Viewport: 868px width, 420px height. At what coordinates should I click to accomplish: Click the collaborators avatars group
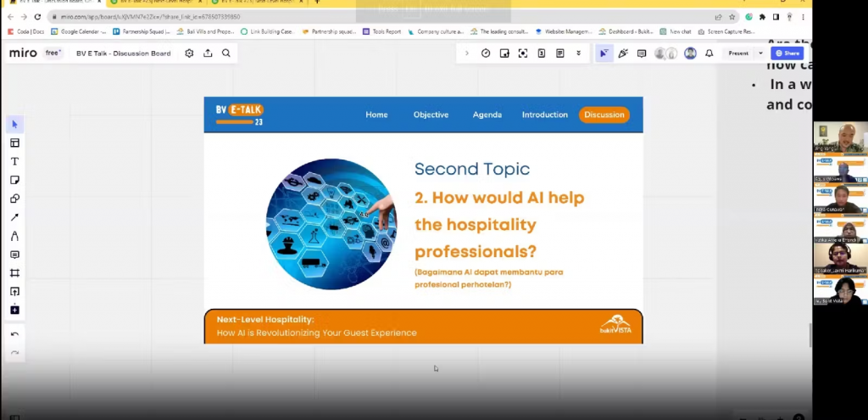[665, 53]
